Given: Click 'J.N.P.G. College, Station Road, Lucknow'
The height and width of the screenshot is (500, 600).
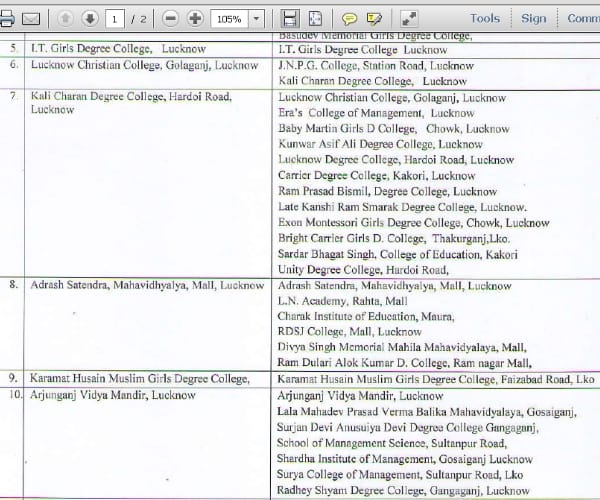Looking at the screenshot, I should (376, 66).
